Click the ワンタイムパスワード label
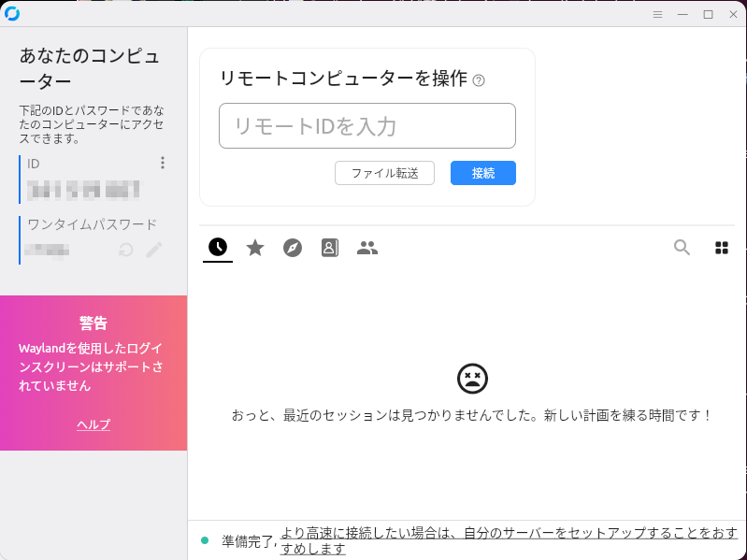This screenshot has width=747, height=560. click(92, 224)
